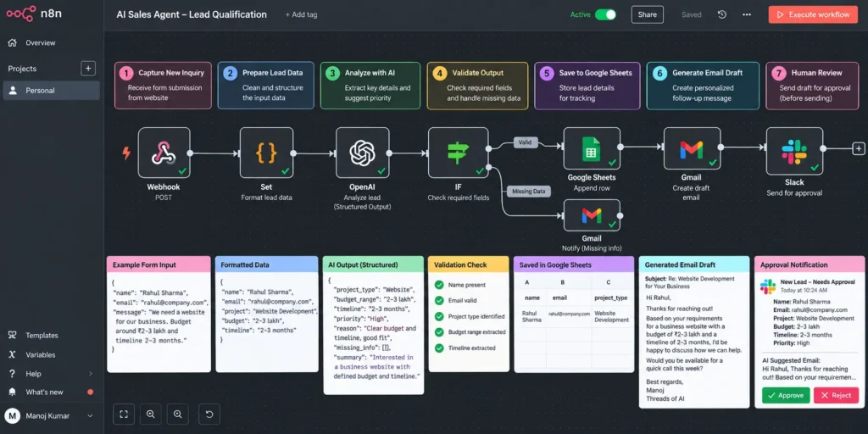Open What's new notifications
The image size is (868, 434).
pyautogui.click(x=51, y=392)
